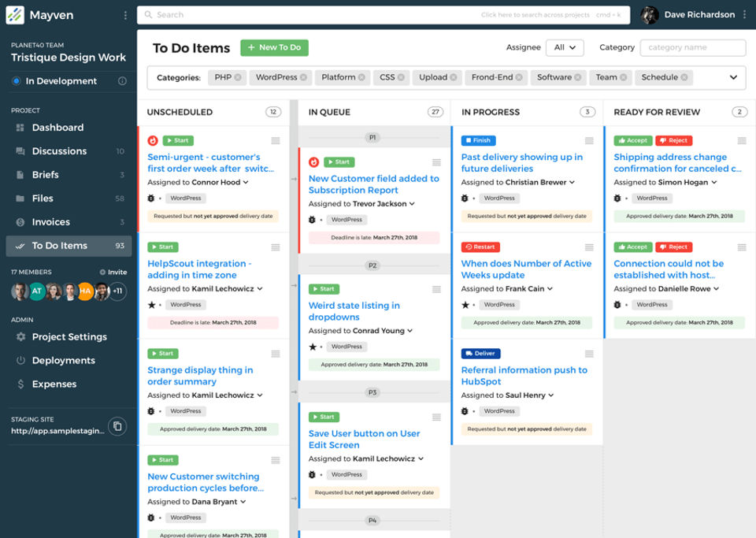Open HelpScout integration task title

coord(199,269)
